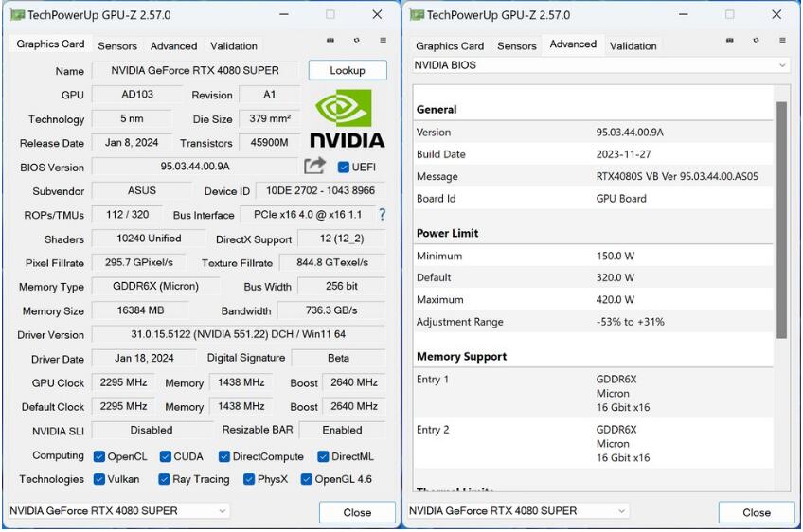Open the NVIDIA BIOS category dropdown
This screenshot has width=803, height=532.
(x=600, y=65)
